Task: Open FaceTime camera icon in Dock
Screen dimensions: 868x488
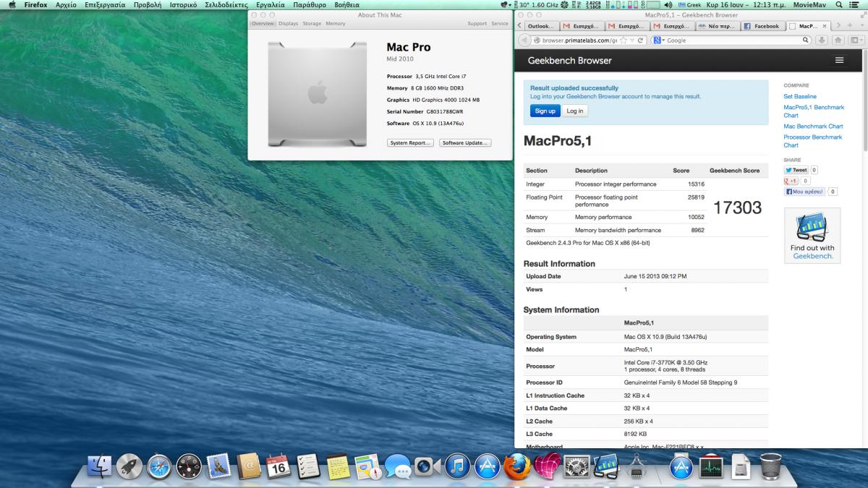Action: point(427,466)
